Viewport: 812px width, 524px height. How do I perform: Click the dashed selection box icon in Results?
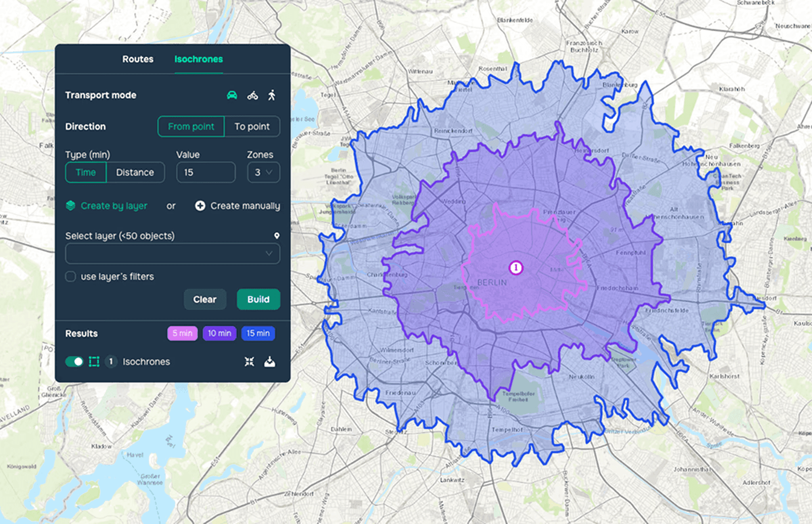coord(94,361)
